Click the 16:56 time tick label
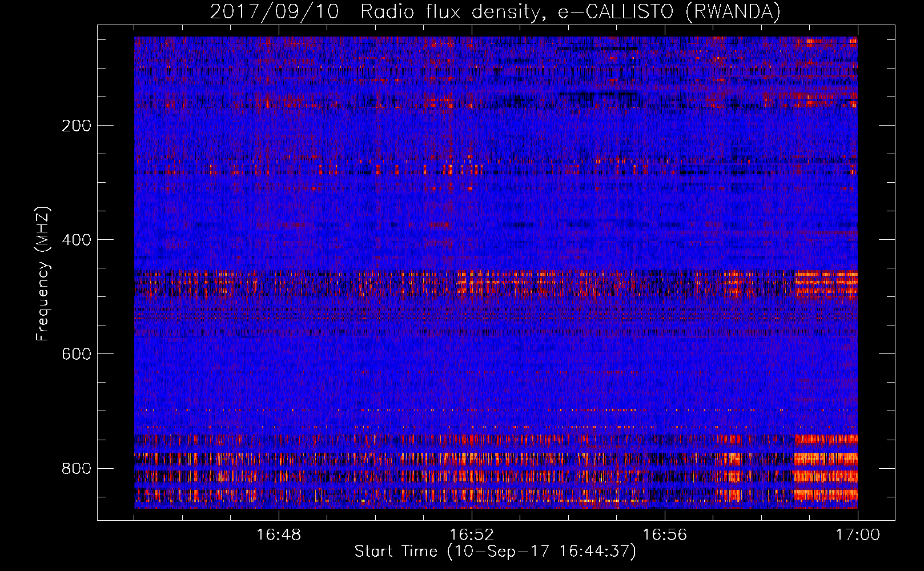Viewport: 924px width, 571px height. click(x=665, y=535)
